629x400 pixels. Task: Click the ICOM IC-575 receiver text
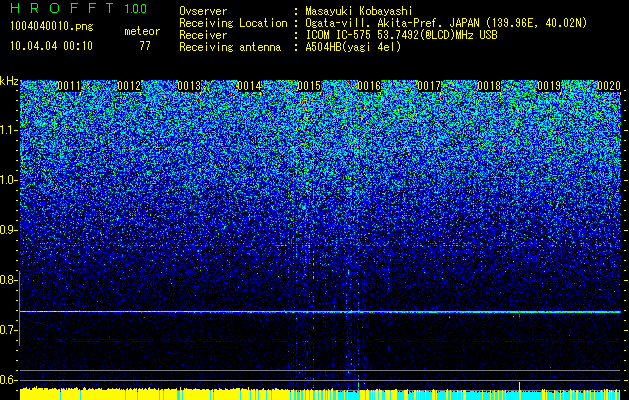click(x=401, y=35)
